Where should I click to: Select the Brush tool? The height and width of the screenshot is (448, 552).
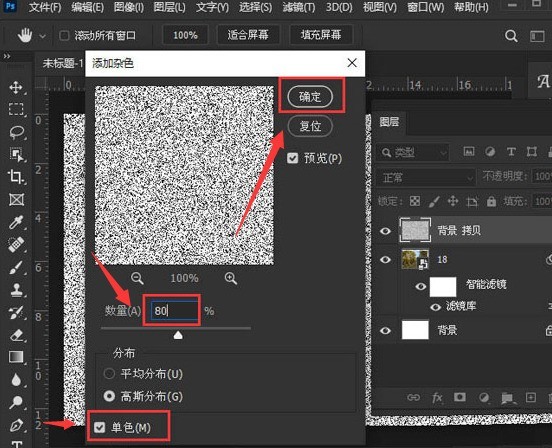point(16,267)
